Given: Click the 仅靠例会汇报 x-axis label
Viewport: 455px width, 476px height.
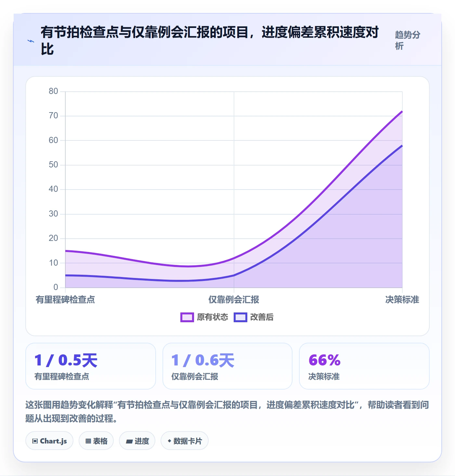Looking at the screenshot, I should click(x=234, y=300).
